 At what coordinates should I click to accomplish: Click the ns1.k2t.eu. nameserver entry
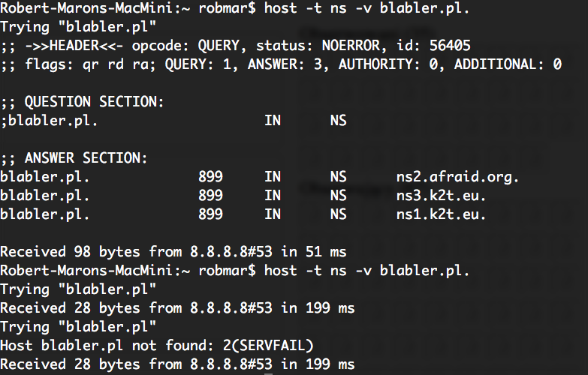click(x=442, y=214)
